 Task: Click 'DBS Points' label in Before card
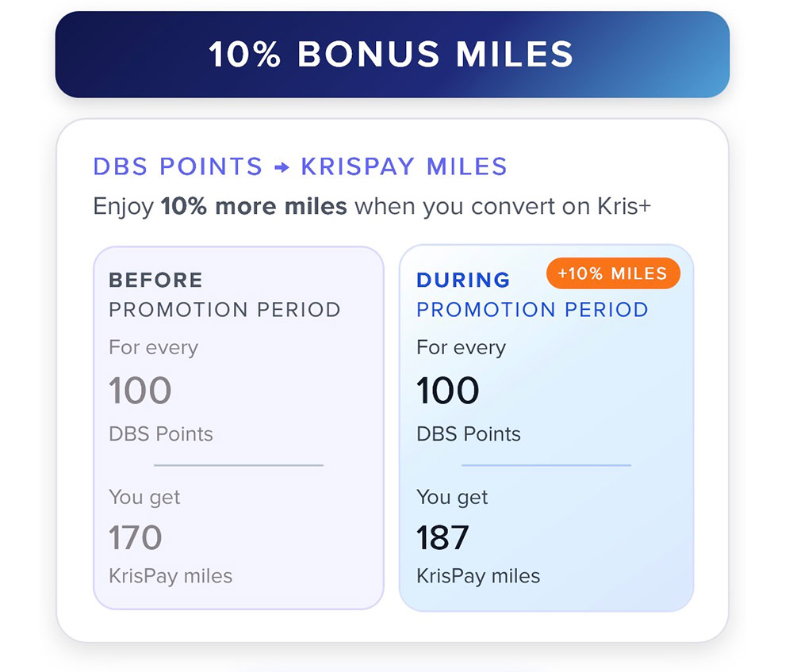tap(161, 434)
